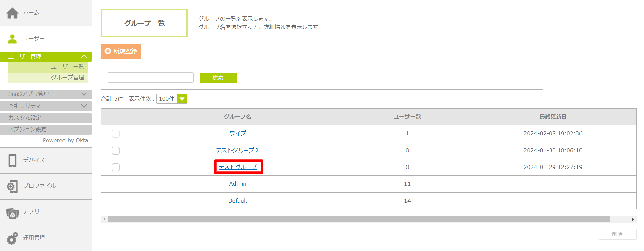Click the plus icon on 新規登録
Image resolution: width=644 pixels, height=251 pixels.
(108, 51)
